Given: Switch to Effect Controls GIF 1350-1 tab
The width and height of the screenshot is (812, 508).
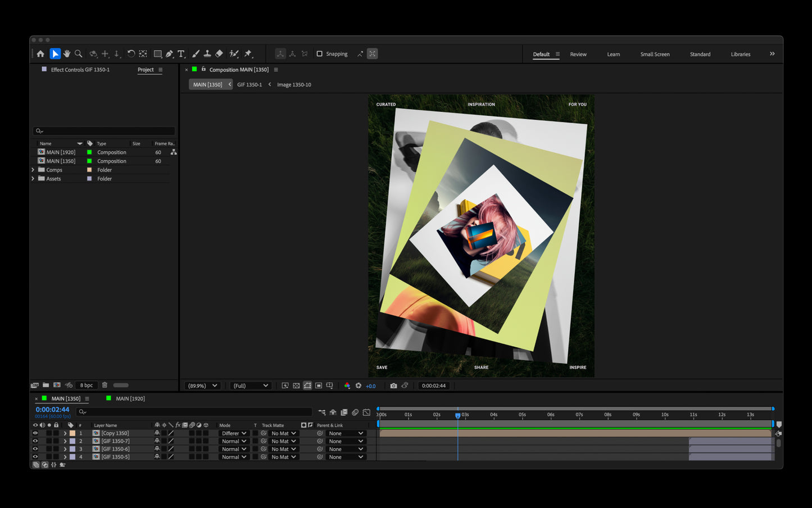Looking at the screenshot, I should [x=80, y=70].
